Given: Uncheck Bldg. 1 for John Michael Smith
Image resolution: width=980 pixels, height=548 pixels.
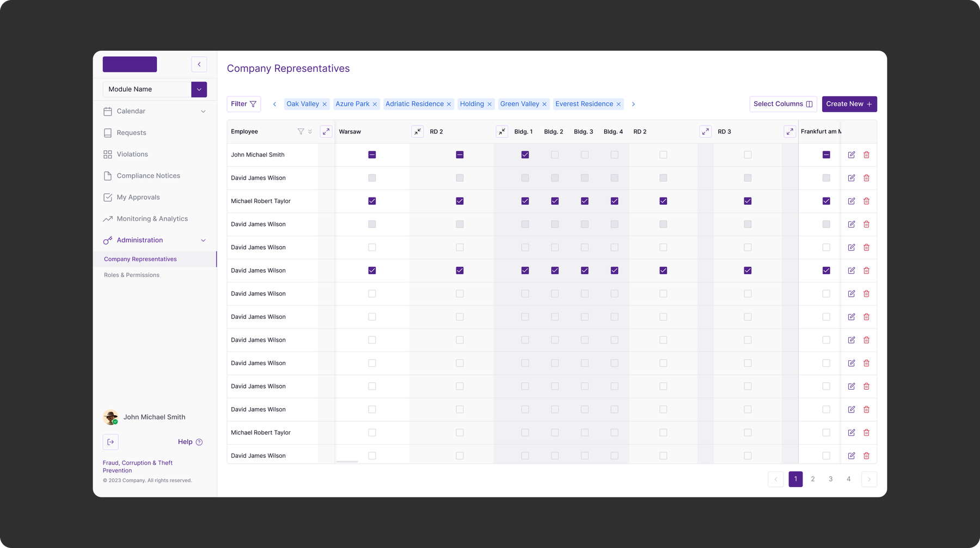Looking at the screenshot, I should [x=525, y=155].
